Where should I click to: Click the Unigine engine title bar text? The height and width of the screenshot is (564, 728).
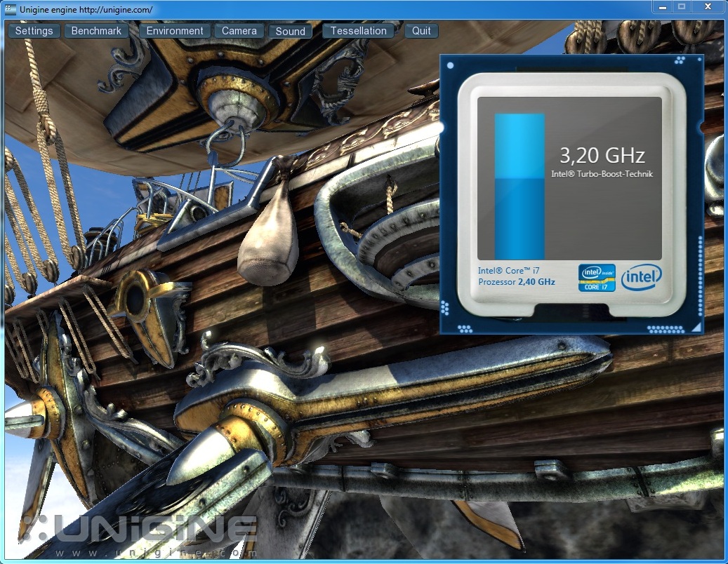point(86,10)
